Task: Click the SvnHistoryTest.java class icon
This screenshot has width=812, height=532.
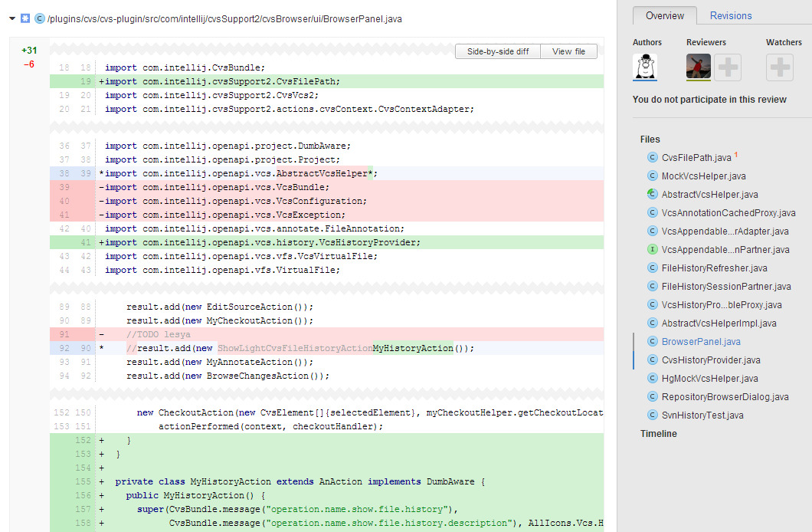Action: [653, 415]
